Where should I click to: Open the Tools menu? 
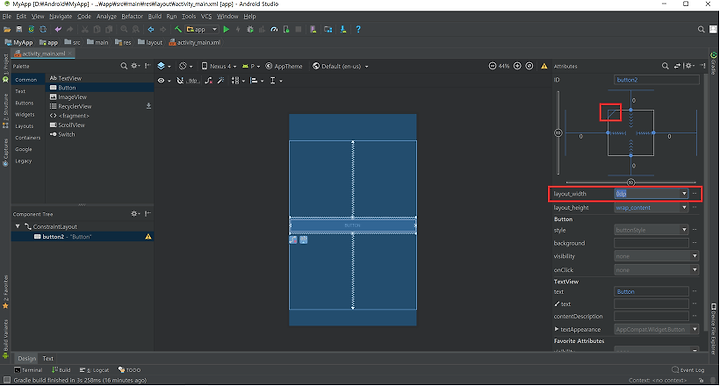pos(189,17)
